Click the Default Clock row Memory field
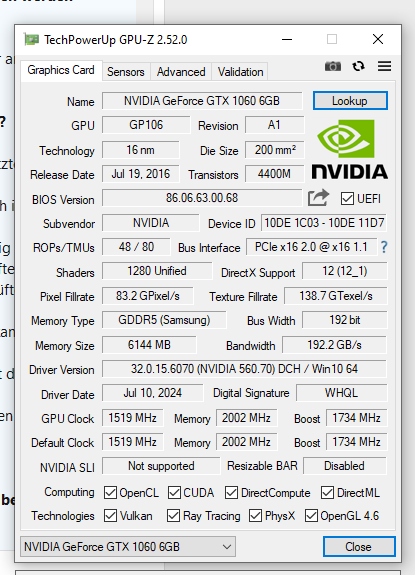 click(x=246, y=442)
